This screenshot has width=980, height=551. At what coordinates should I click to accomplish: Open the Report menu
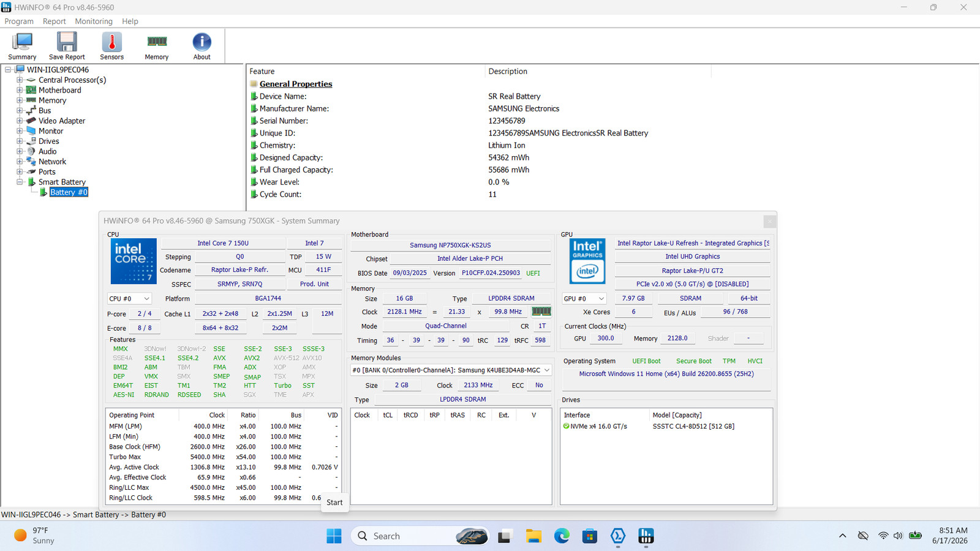54,21
